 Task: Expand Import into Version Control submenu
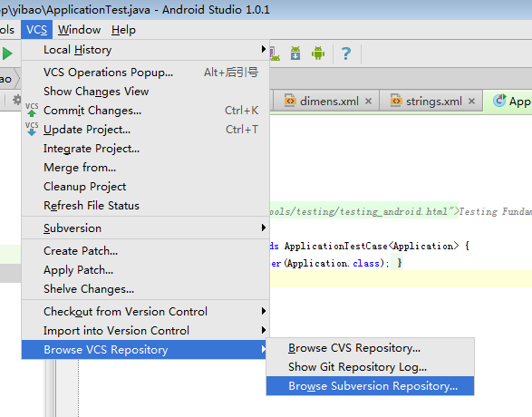(x=146, y=331)
